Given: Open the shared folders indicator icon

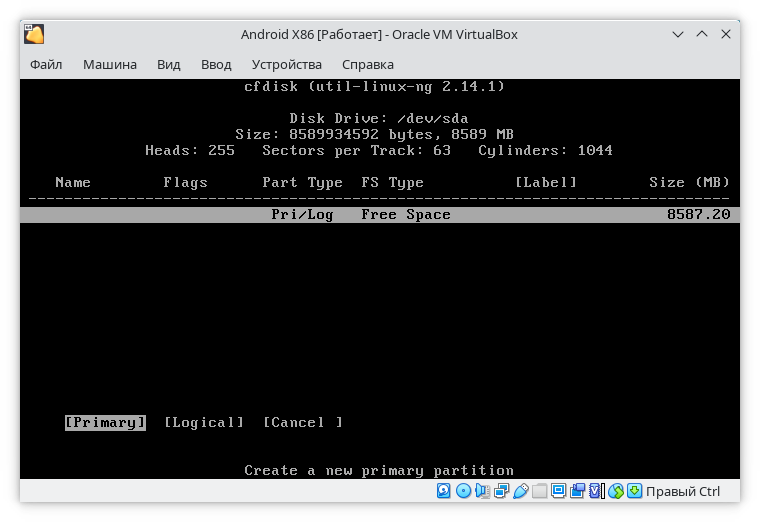Looking at the screenshot, I should coord(539,491).
